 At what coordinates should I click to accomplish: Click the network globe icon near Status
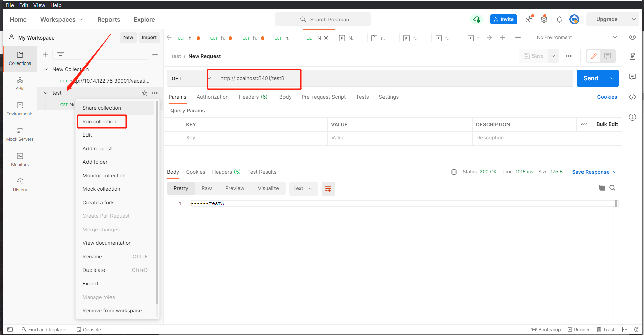pyautogui.click(x=454, y=172)
